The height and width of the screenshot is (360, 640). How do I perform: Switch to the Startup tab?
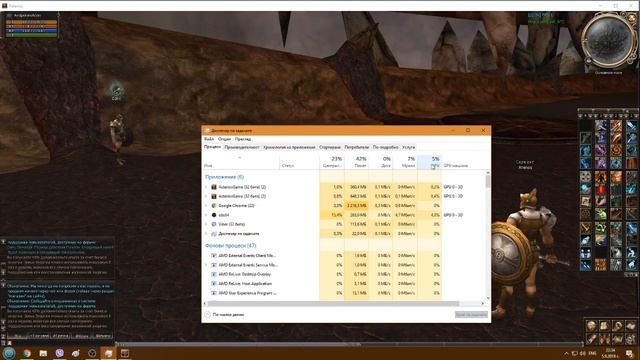click(330, 147)
